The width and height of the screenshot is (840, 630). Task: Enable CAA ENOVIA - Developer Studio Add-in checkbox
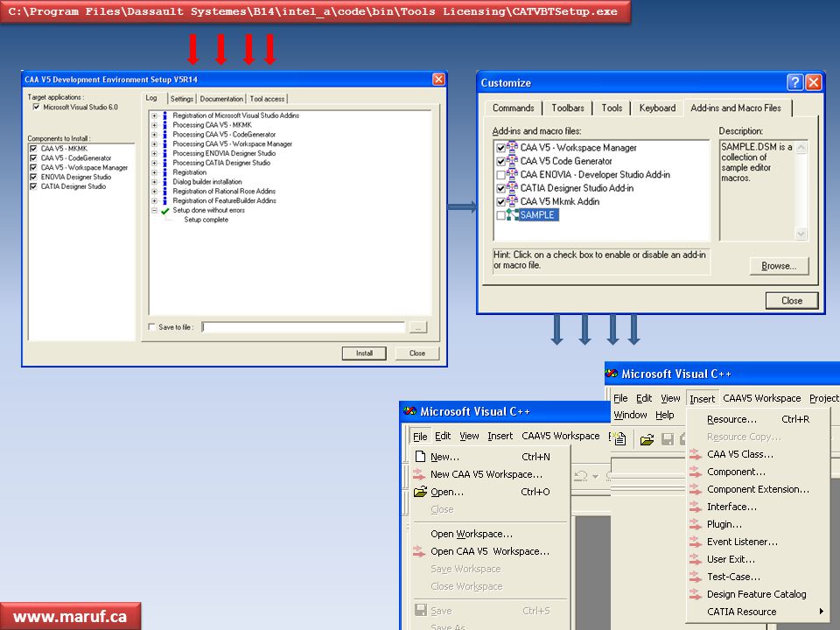(500, 175)
